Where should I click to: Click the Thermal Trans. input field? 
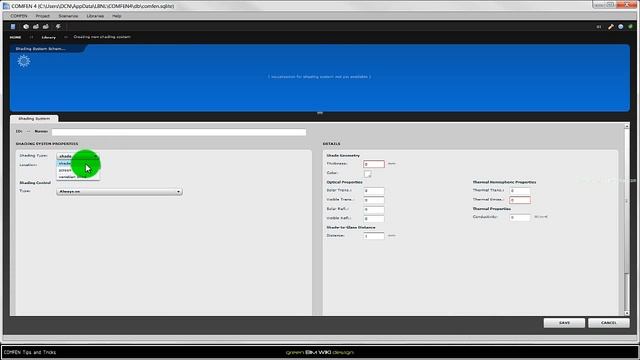coord(520,191)
